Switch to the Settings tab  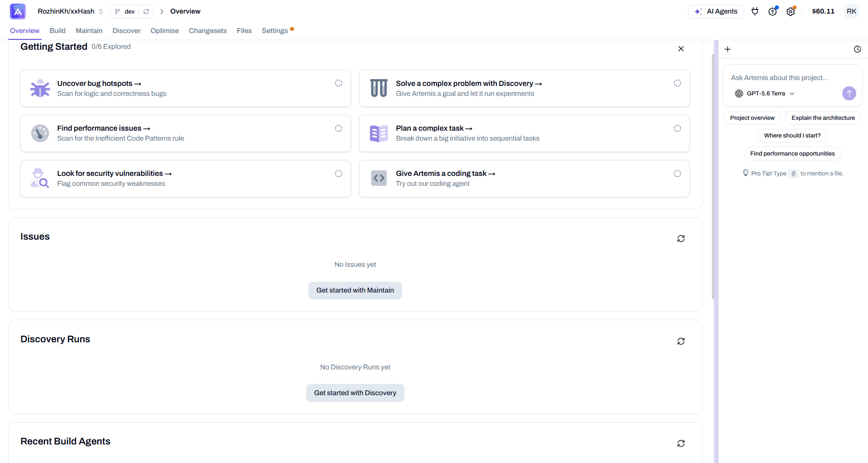click(275, 31)
